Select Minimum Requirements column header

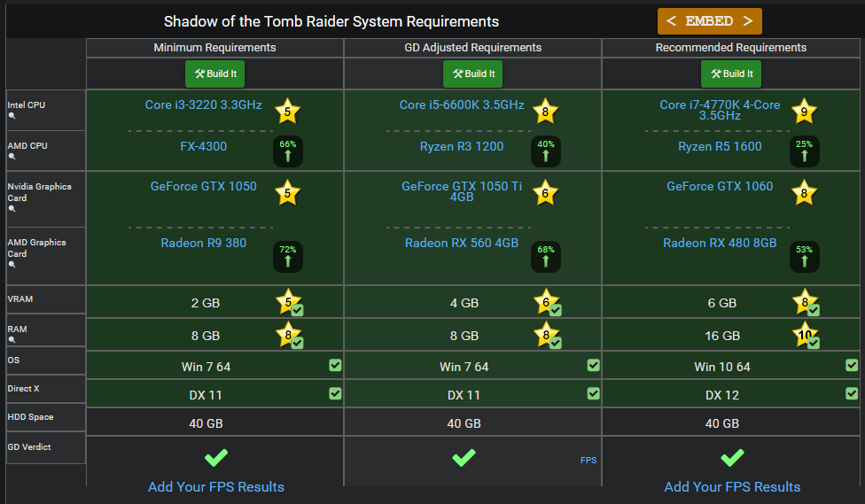click(x=214, y=48)
